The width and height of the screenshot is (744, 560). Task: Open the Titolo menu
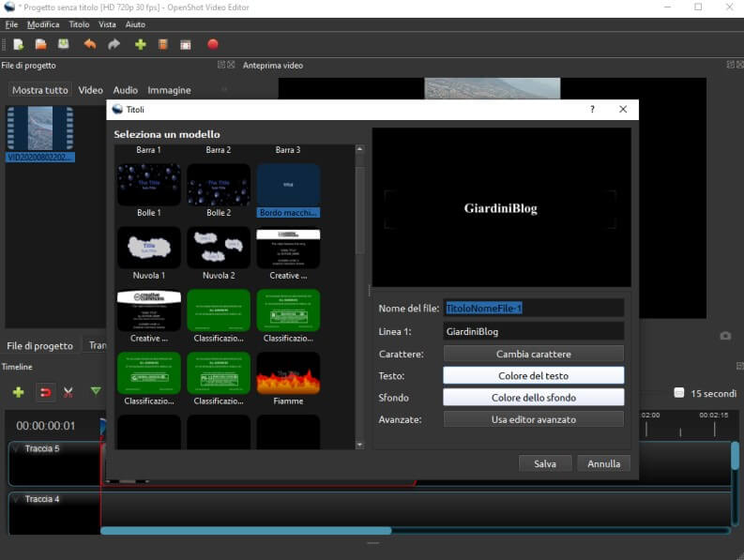tap(79, 24)
